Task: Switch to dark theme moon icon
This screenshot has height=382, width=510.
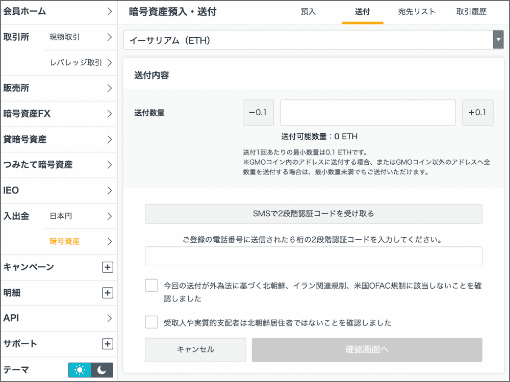Action: [x=102, y=370]
